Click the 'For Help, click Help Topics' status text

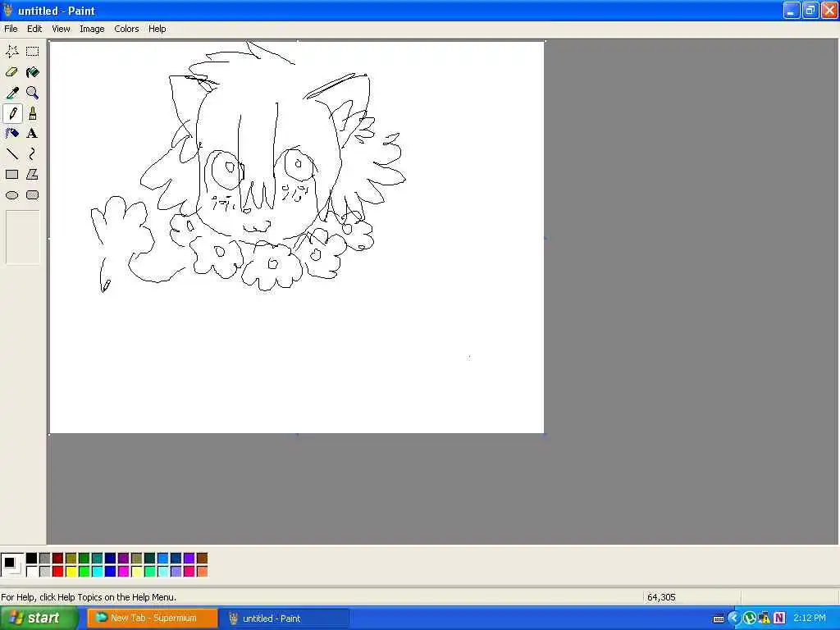[x=89, y=597]
